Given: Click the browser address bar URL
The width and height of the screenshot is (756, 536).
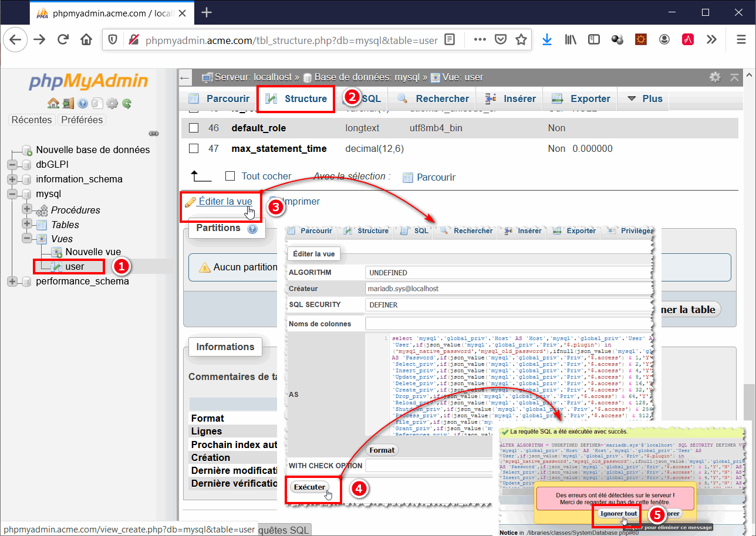Looking at the screenshot, I should [292, 40].
